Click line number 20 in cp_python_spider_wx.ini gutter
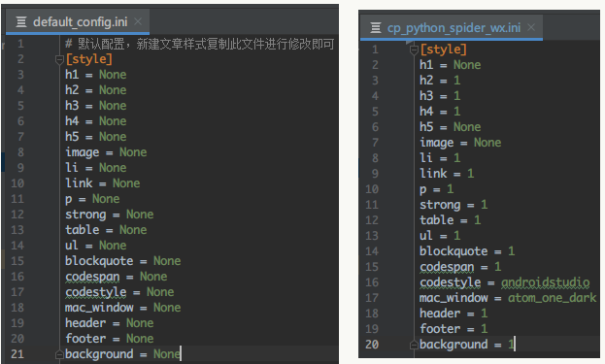The image size is (605, 364). pyautogui.click(x=372, y=345)
